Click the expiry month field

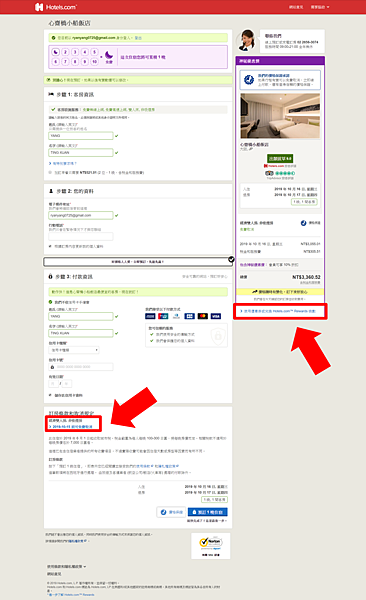click(54, 384)
